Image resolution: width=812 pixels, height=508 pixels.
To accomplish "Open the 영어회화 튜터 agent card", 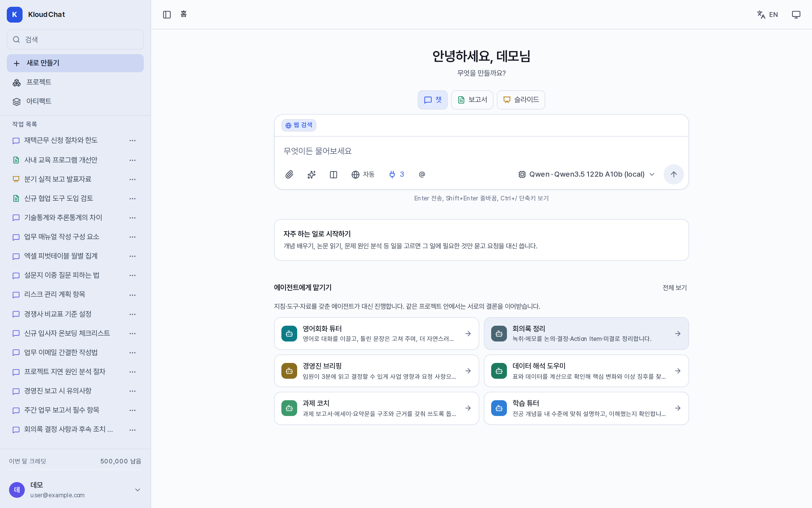I will [376, 334].
